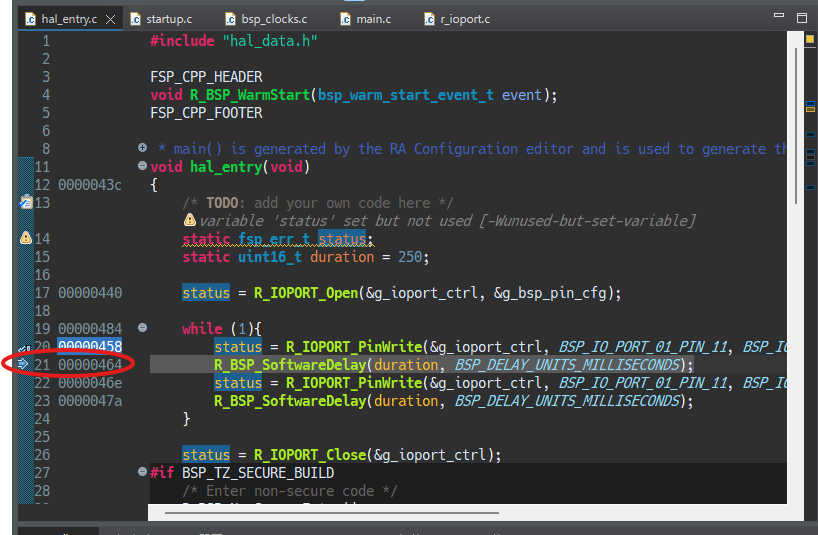Click the hal_entry function name
Viewport: 818px width, 535px height.
(x=226, y=167)
